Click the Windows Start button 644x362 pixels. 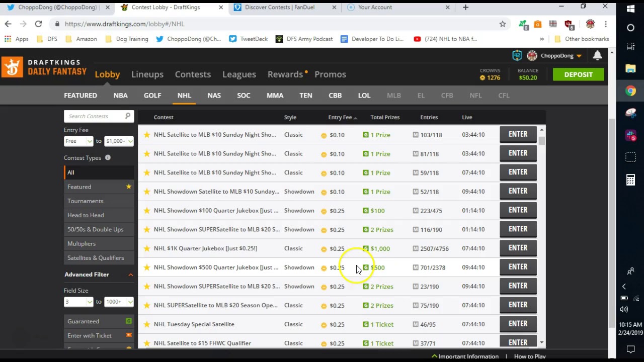[x=630, y=9]
